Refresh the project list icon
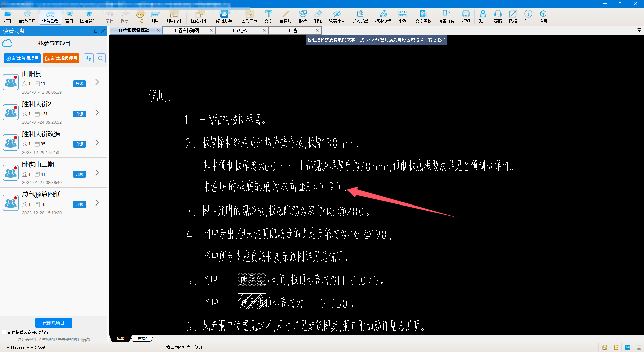Screen dimensions: 644x352 click(89, 58)
